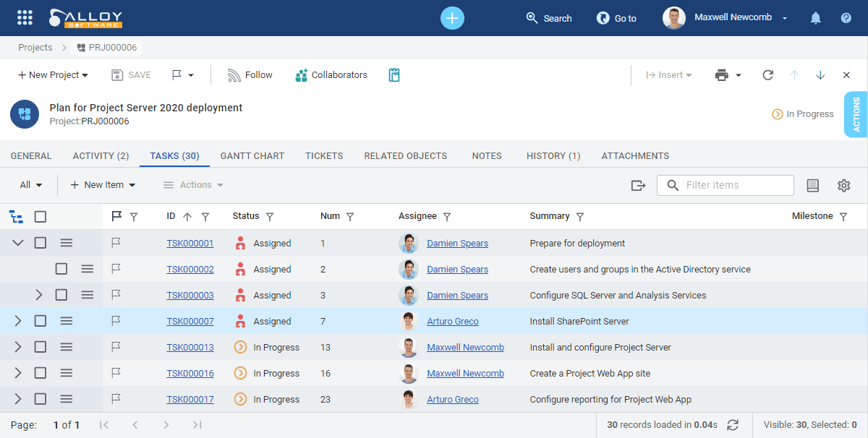This screenshot has height=438, width=868.
Task: Open the New Item dropdown
Action: tap(103, 185)
